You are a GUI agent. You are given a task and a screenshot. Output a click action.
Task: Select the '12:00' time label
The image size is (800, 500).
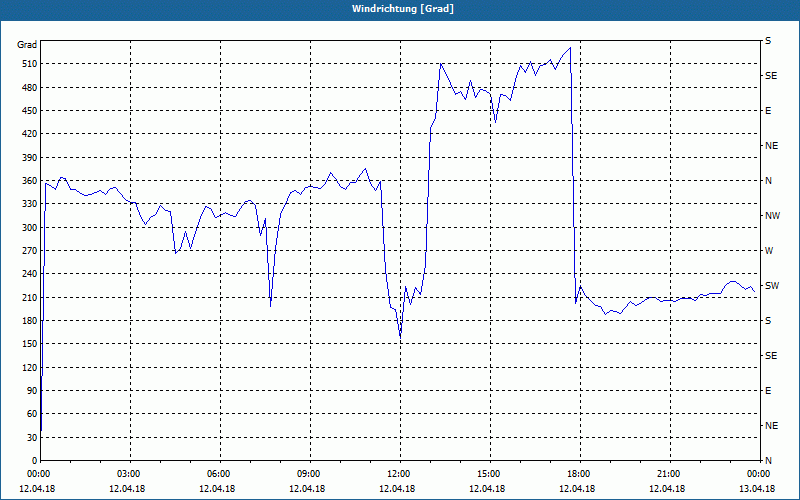pyautogui.click(x=397, y=473)
